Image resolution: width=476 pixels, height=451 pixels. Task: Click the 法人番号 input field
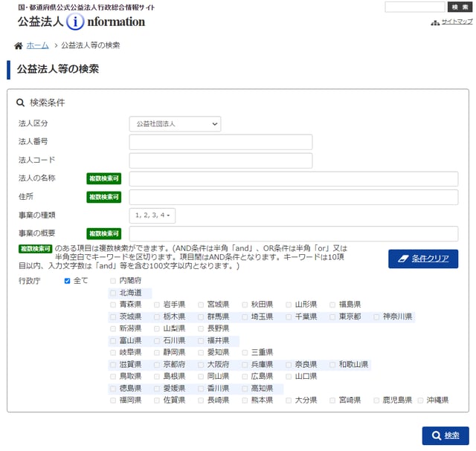pos(220,142)
